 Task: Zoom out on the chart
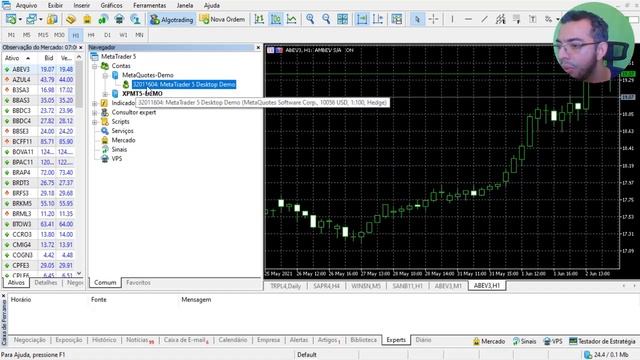pyautogui.click(x=326, y=19)
